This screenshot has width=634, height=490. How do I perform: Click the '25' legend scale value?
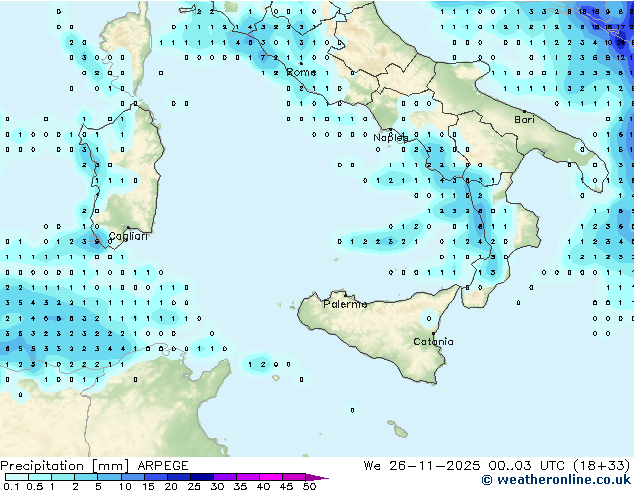click(x=194, y=486)
